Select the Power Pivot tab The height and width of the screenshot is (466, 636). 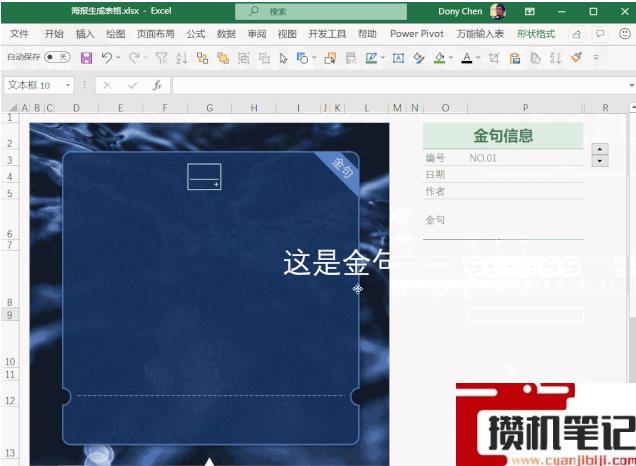click(417, 34)
